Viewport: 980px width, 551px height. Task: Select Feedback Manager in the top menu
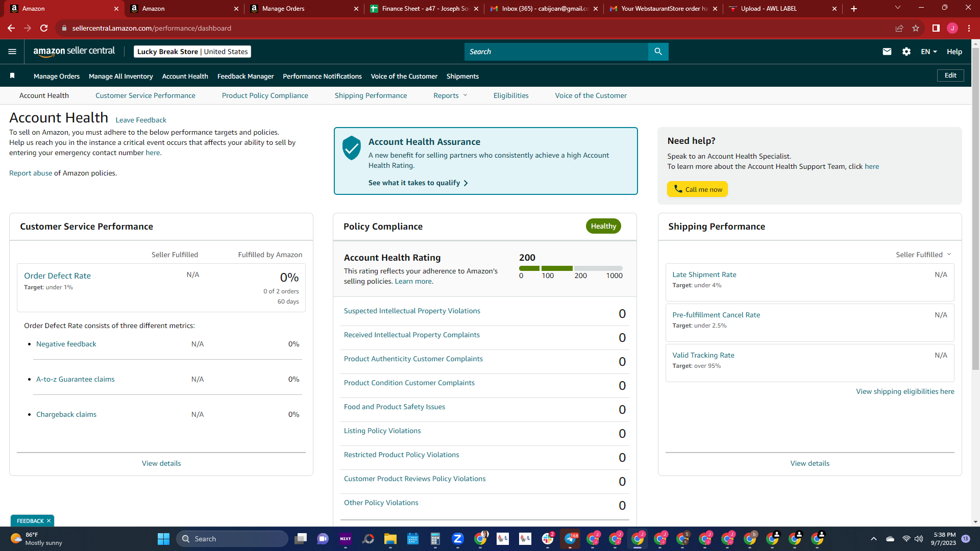point(246,76)
